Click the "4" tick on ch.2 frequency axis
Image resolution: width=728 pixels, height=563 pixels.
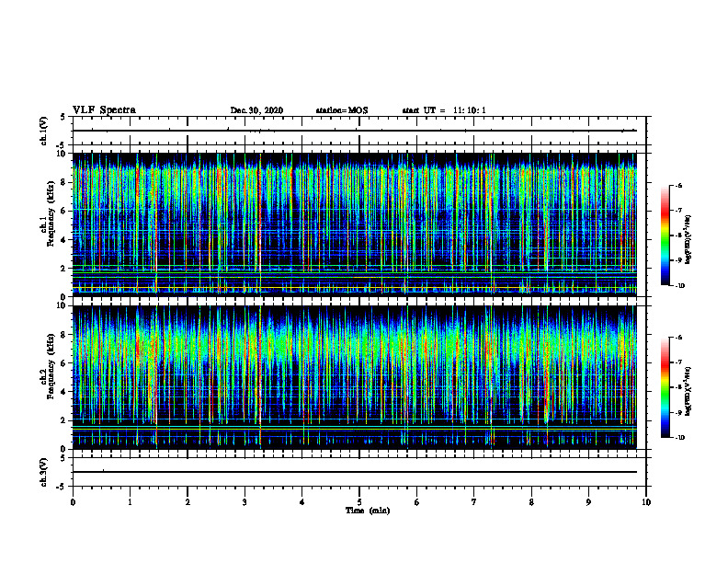[63, 392]
